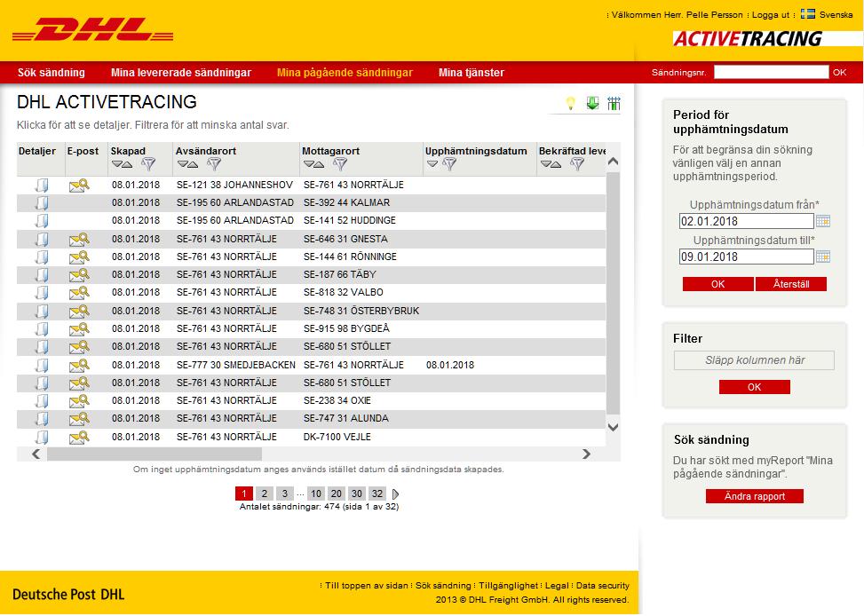Open calendar for Upphämtningsdatum från
Viewport: 864px width, 616px height.
[x=822, y=221]
